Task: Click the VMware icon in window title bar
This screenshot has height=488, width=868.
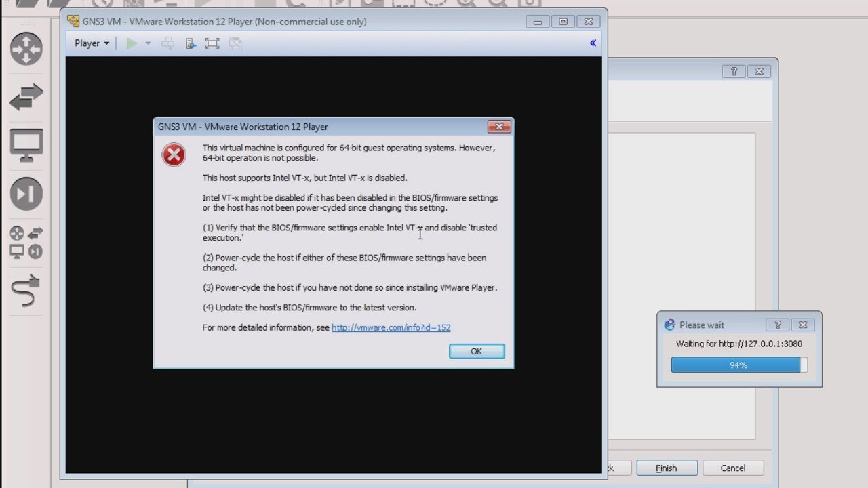Action: click(73, 21)
